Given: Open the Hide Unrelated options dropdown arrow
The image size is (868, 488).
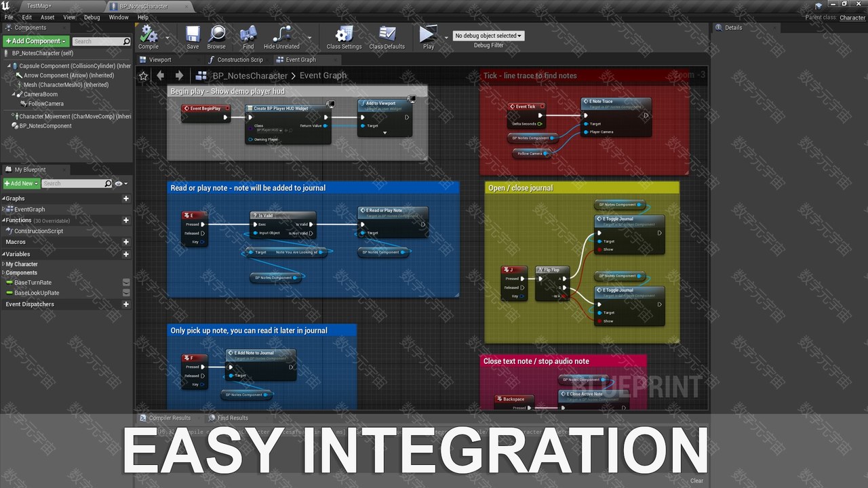Looking at the screenshot, I should 309,38.
